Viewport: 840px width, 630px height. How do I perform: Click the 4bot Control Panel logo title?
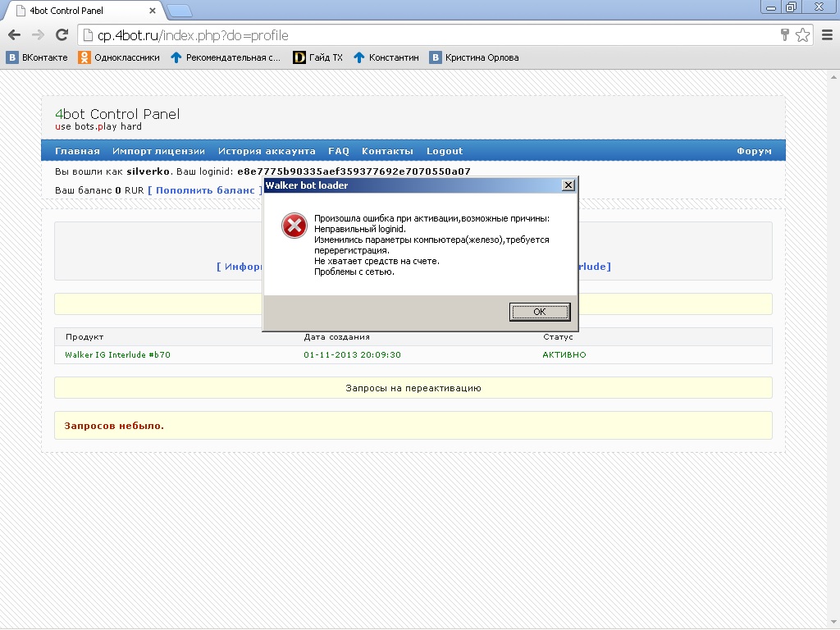[117, 114]
